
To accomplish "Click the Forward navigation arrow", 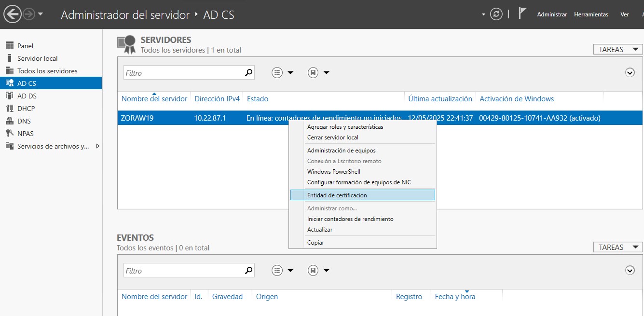I will [29, 14].
